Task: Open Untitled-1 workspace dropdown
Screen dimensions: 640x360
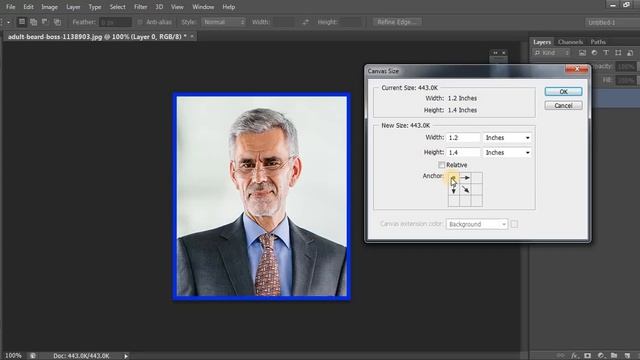Action: coord(612,22)
